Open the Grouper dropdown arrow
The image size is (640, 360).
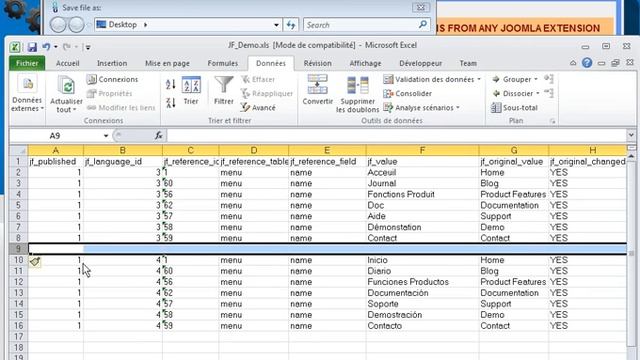(536, 79)
